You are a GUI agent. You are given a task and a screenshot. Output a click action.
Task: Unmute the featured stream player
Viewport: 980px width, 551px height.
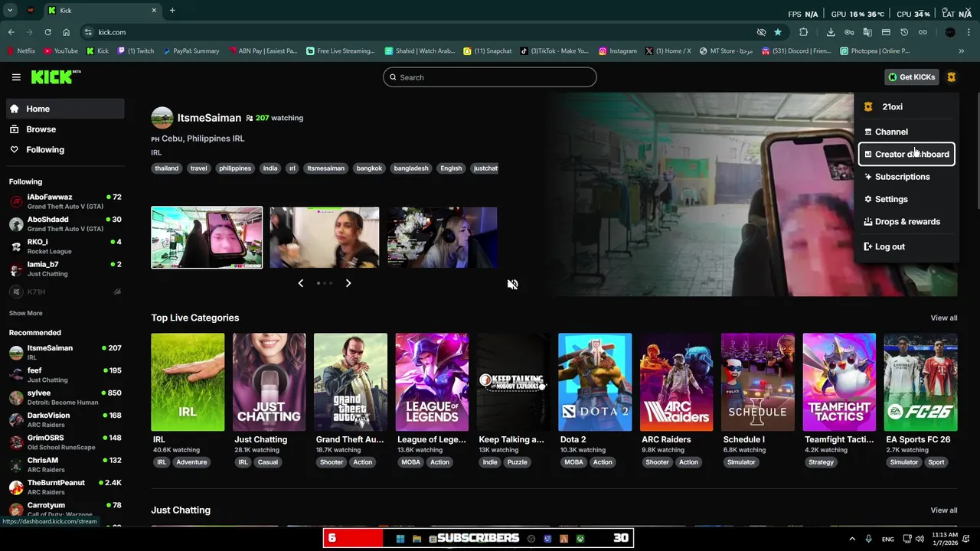[512, 285]
